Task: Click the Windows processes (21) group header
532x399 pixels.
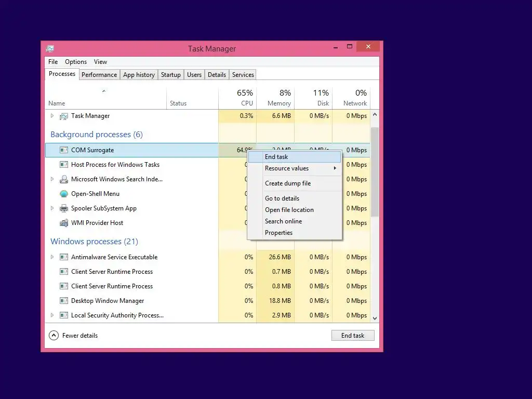Action: (95, 242)
